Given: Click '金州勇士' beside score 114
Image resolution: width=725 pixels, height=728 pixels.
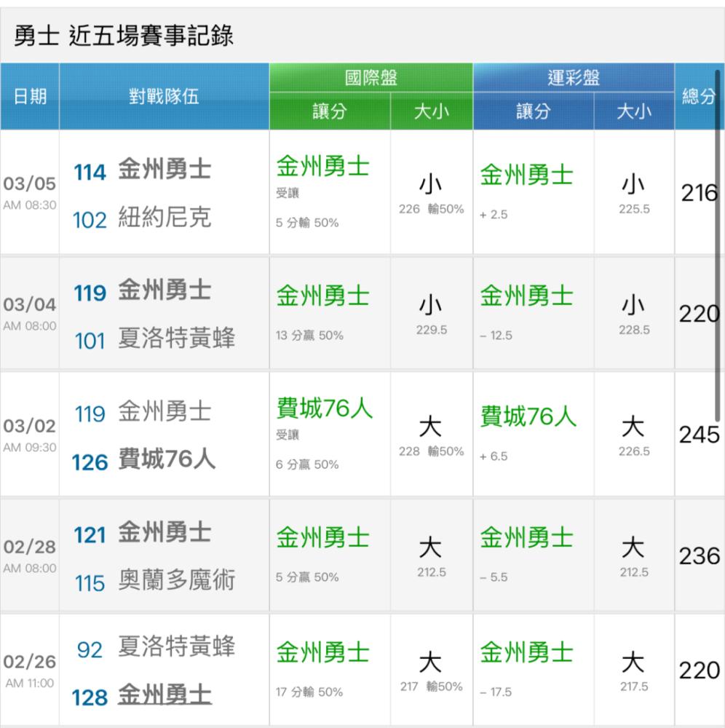Looking at the screenshot, I should (x=165, y=169).
